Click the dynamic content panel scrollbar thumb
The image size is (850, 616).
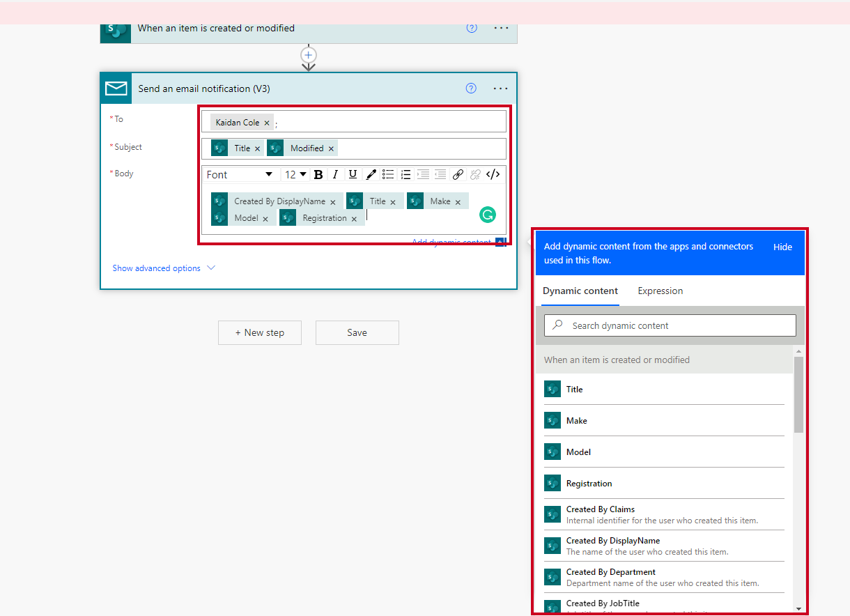pyautogui.click(x=798, y=394)
